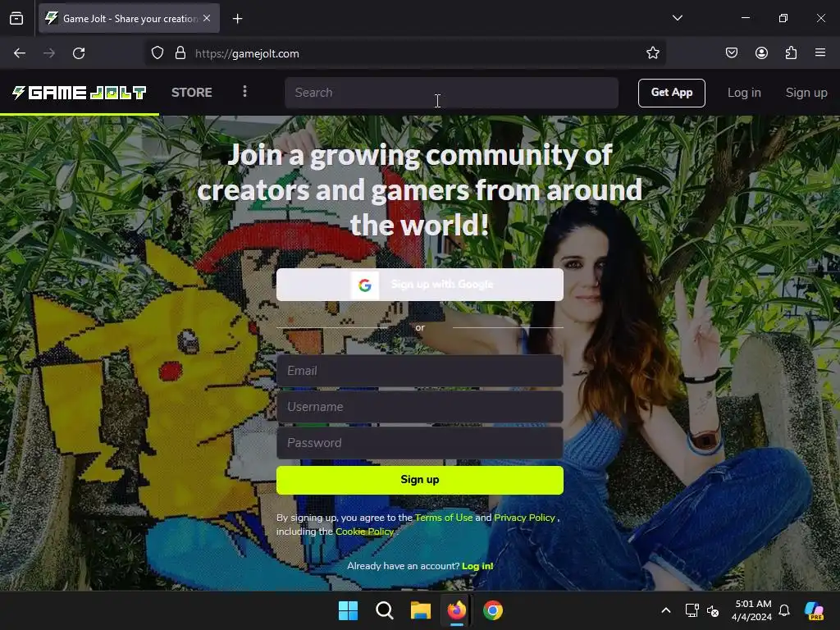Click the Game Jolt logo

[80, 93]
